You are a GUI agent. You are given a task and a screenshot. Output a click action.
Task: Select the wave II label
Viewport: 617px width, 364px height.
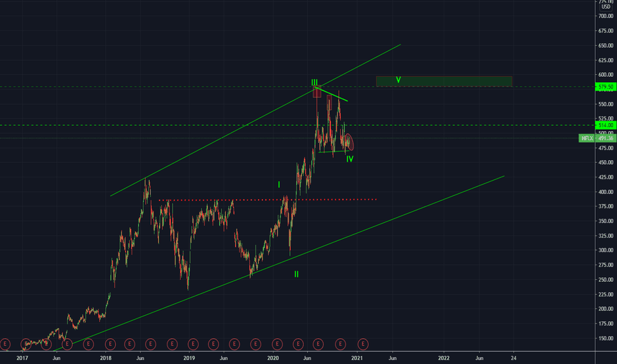[x=297, y=274]
